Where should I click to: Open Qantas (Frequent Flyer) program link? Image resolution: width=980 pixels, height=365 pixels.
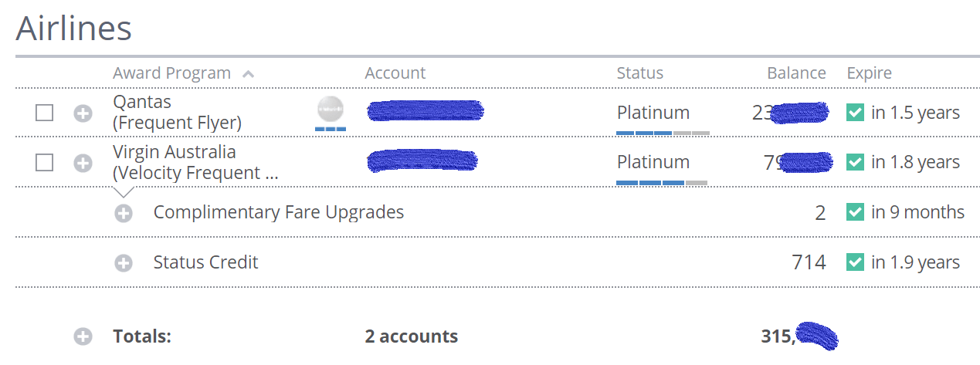[177, 113]
